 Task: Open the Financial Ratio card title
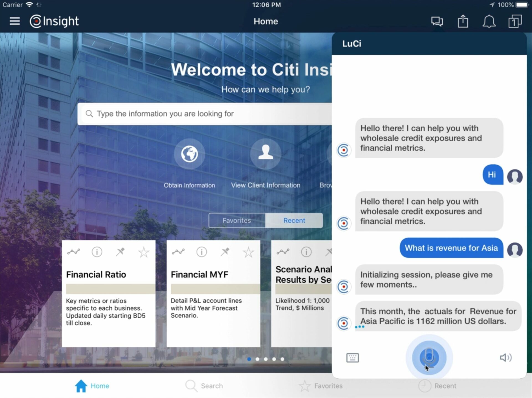point(96,274)
